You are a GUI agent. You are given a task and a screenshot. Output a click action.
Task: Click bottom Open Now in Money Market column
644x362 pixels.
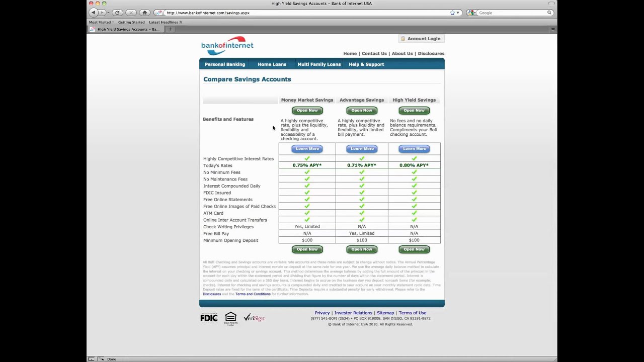coord(307,249)
